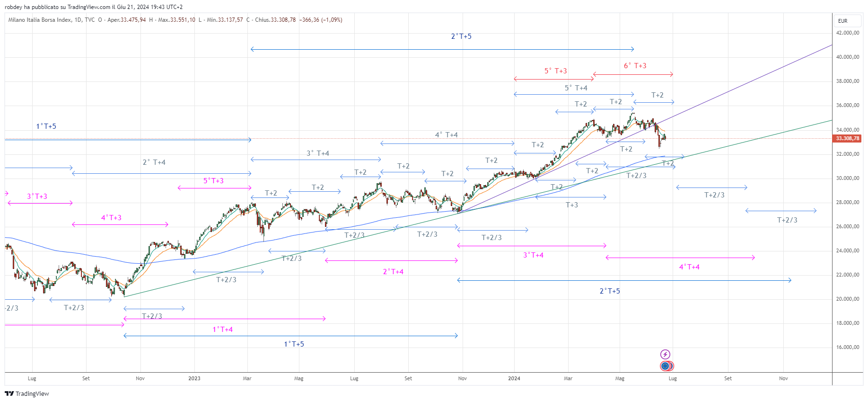This screenshot has height=402, width=868.
Task: Click the 30.000,00 price axis value
Action: [848, 178]
